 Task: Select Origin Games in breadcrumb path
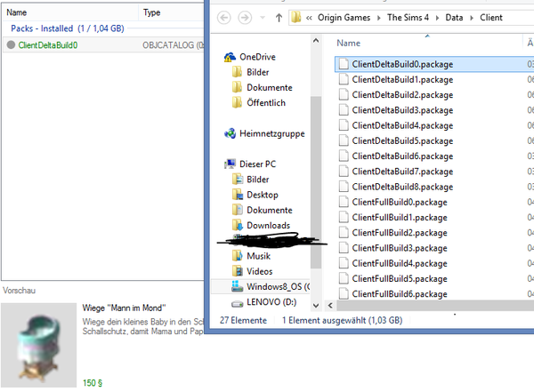coord(344,18)
